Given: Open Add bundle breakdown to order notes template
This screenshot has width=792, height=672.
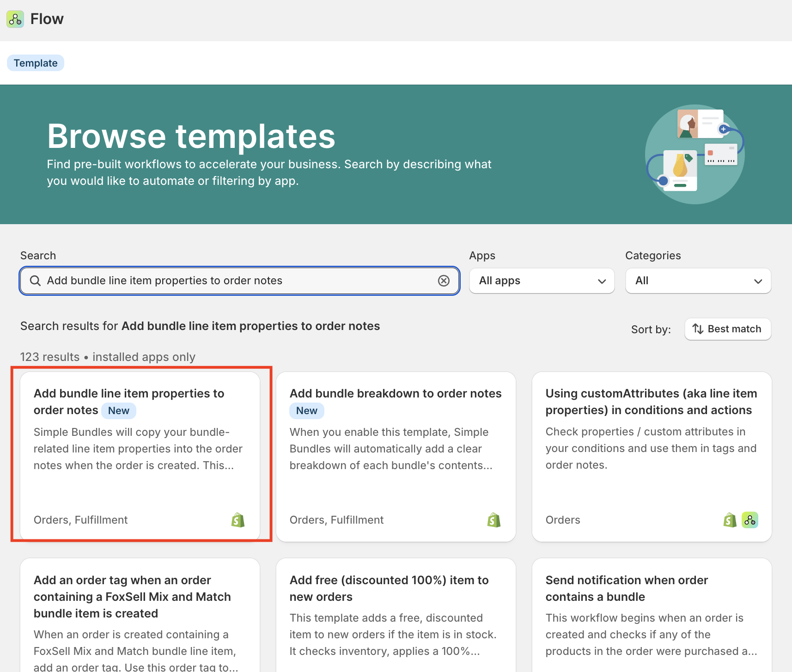Looking at the screenshot, I should pyautogui.click(x=395, y=394).
